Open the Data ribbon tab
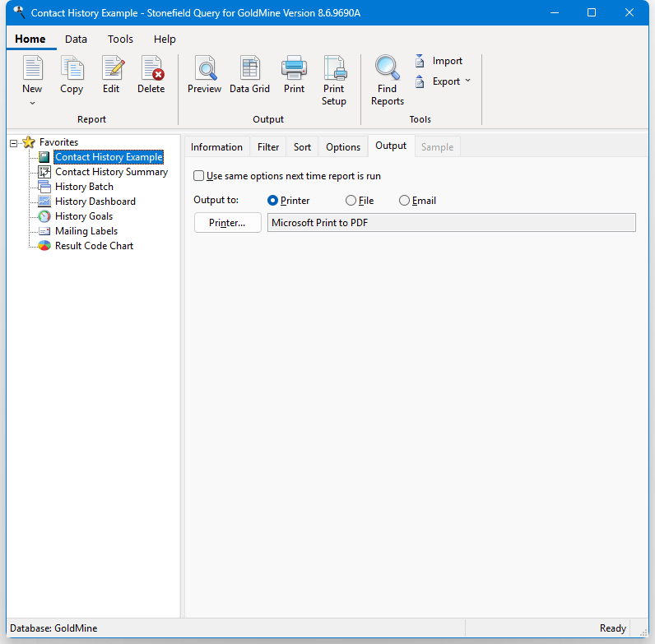This screenshot has width=655, height=644. pyautogui.click(x=76, y=39)
